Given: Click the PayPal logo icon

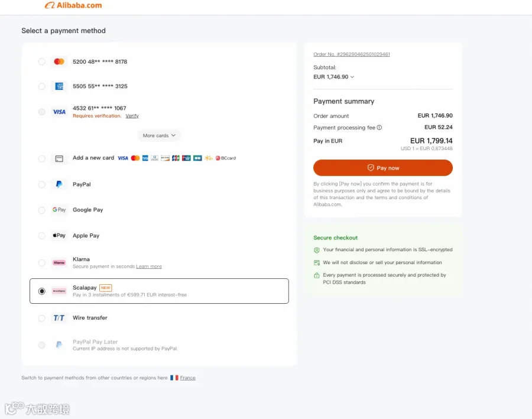Looking at the screenshot, I should click(59, 184).
